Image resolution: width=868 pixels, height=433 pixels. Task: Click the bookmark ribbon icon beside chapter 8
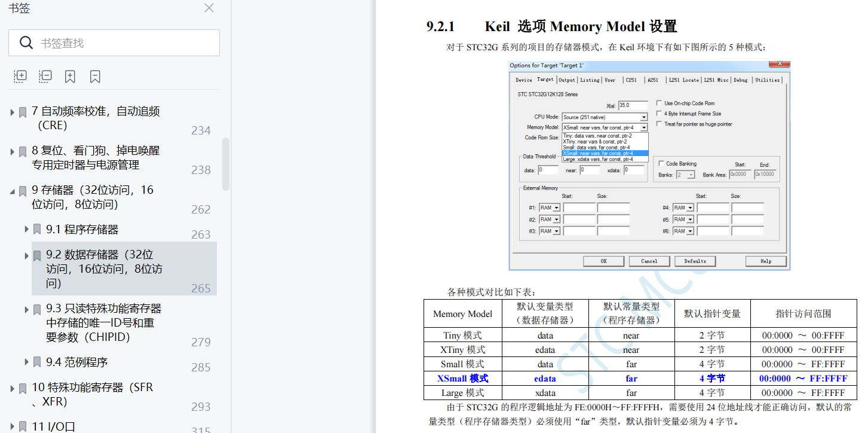[23, 151]
